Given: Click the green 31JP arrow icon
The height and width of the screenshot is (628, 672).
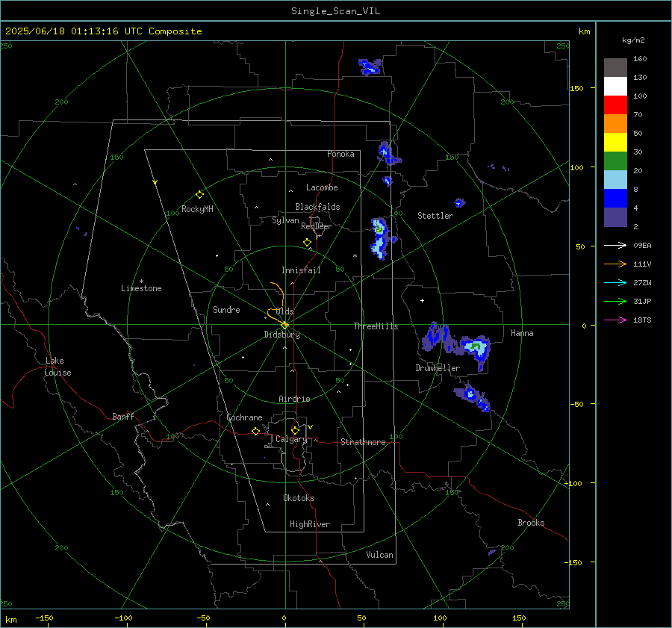Looking at the screenshot, I should (x=615, y=302).
